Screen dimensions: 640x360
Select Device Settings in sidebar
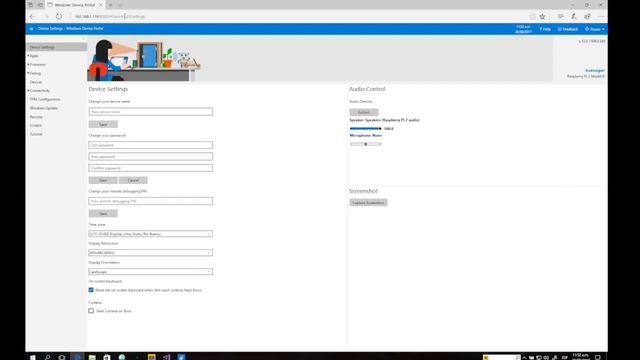pos(56,47)
